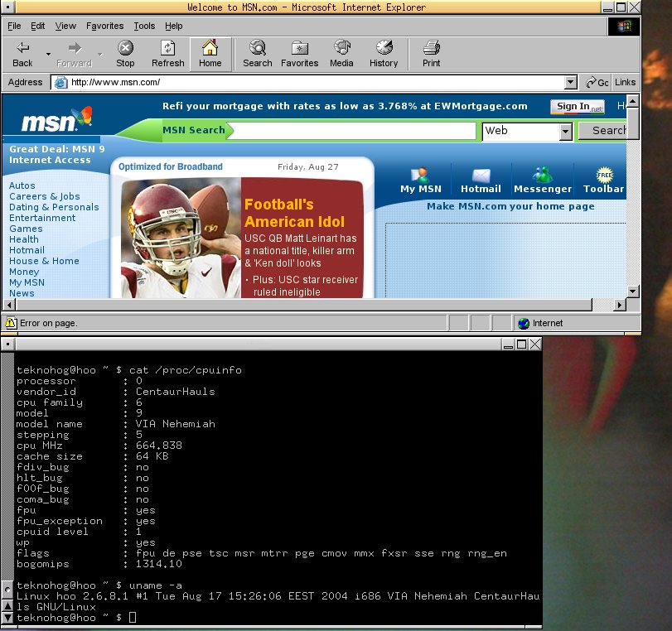The image size is (672, 631).
Task: Click the terminal scrollbar up arrow
Action: coord(7,605)
